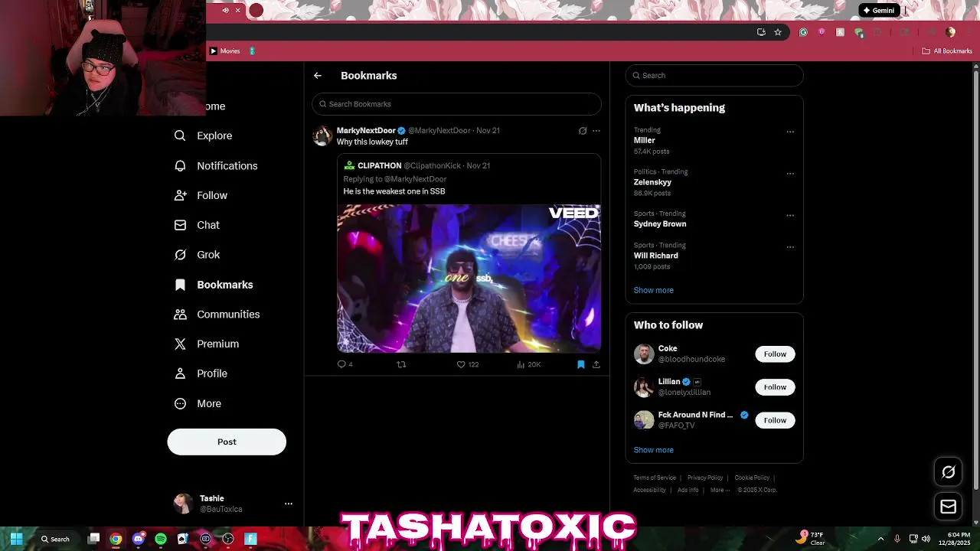The image size is (980, 551).
Task: Open MarkyNextDoor's profile avatar
Action: pos(322,135)
